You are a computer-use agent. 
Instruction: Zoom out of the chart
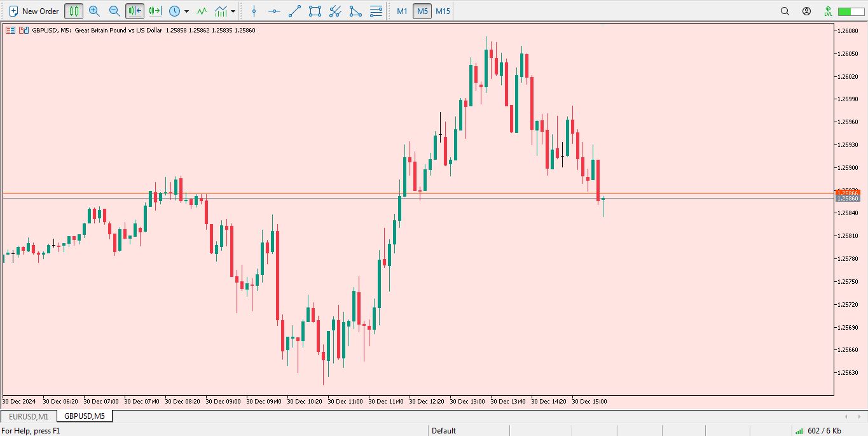click(x=114, y=11)
